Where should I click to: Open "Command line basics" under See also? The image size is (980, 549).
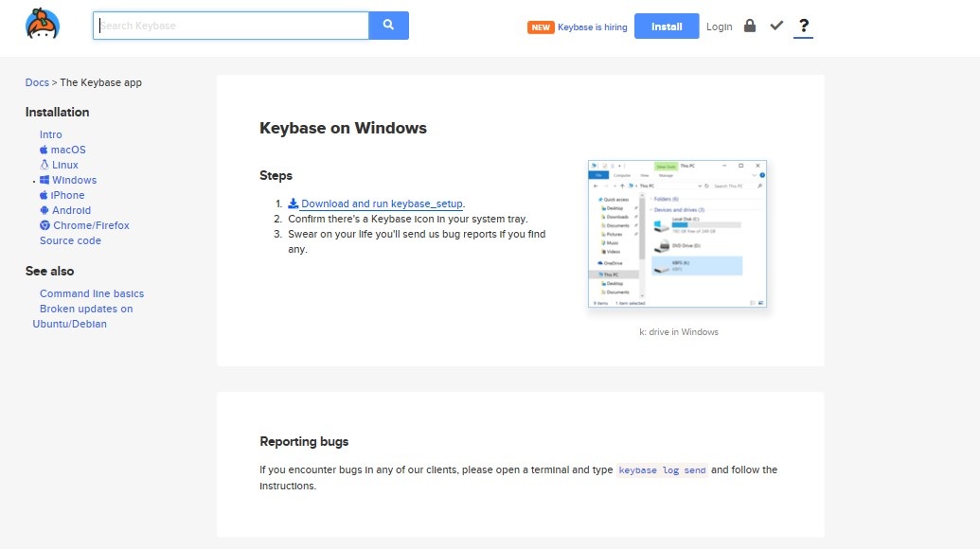[91, 293]
